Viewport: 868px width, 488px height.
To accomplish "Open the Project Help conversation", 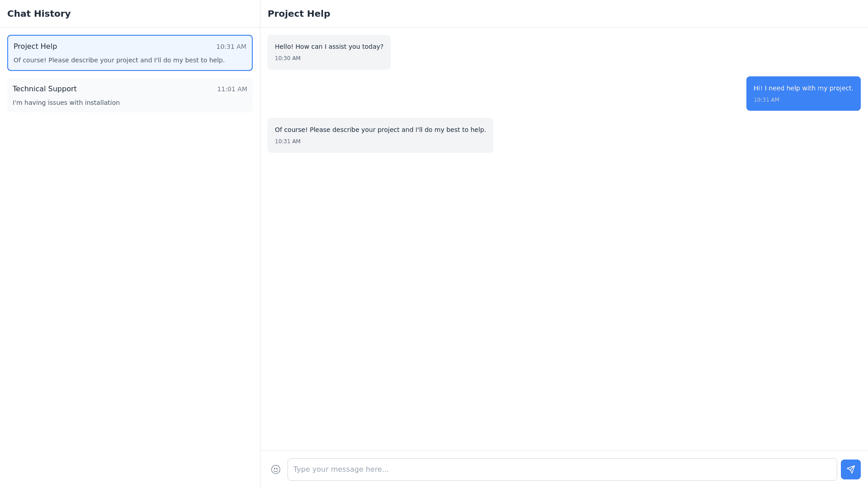I will pyautogui.click(x=130, y=53).
